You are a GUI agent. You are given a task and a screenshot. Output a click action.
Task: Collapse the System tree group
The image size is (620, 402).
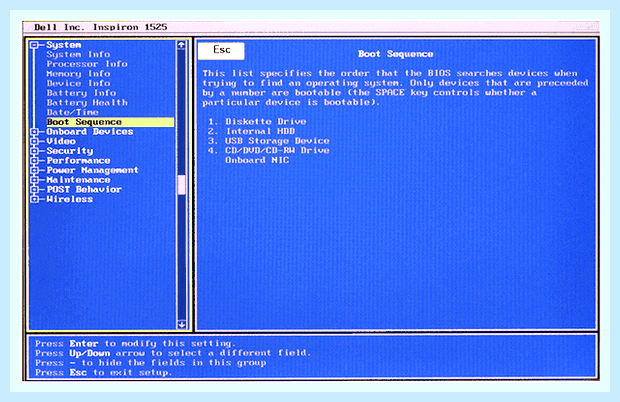point(34,45)
